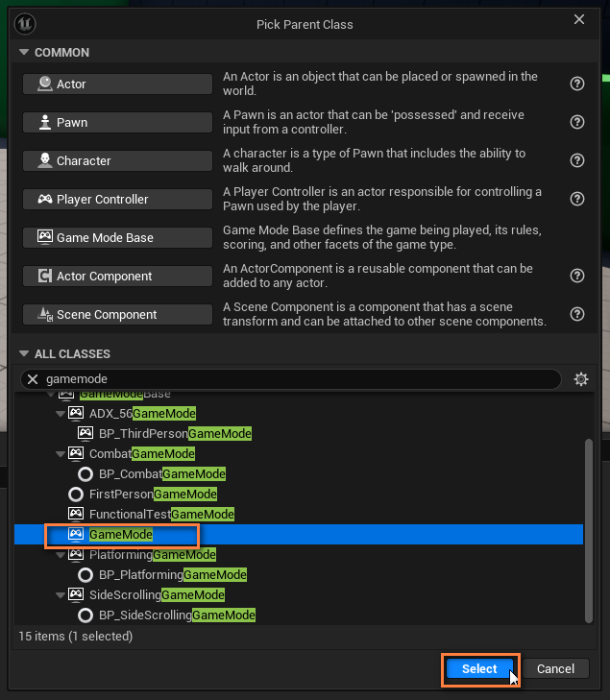This screenshot has width=610, height=700.
Task: Select BP_PlatformingGameMode blueprint class
Action: coord(173,574)
